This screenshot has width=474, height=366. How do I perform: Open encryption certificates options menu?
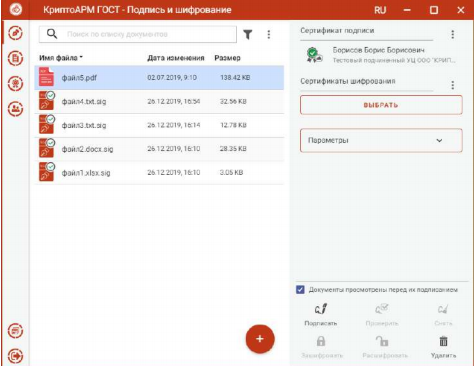(452, 85)
